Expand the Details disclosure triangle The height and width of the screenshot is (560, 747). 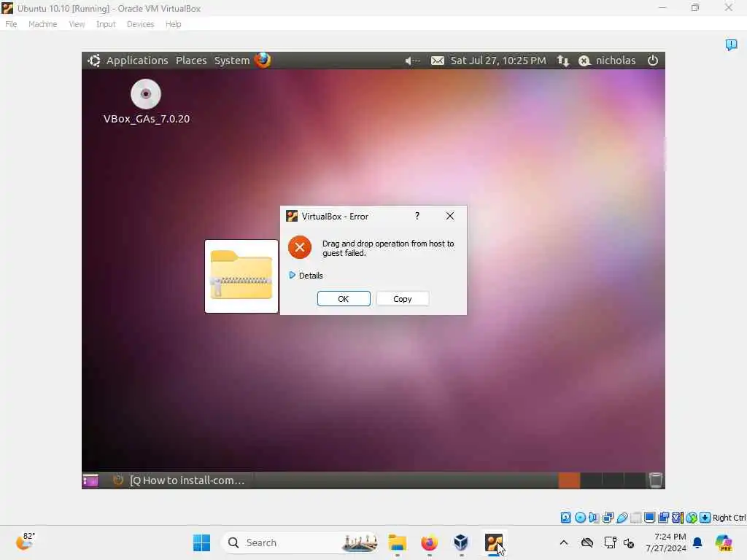point(293,275)
